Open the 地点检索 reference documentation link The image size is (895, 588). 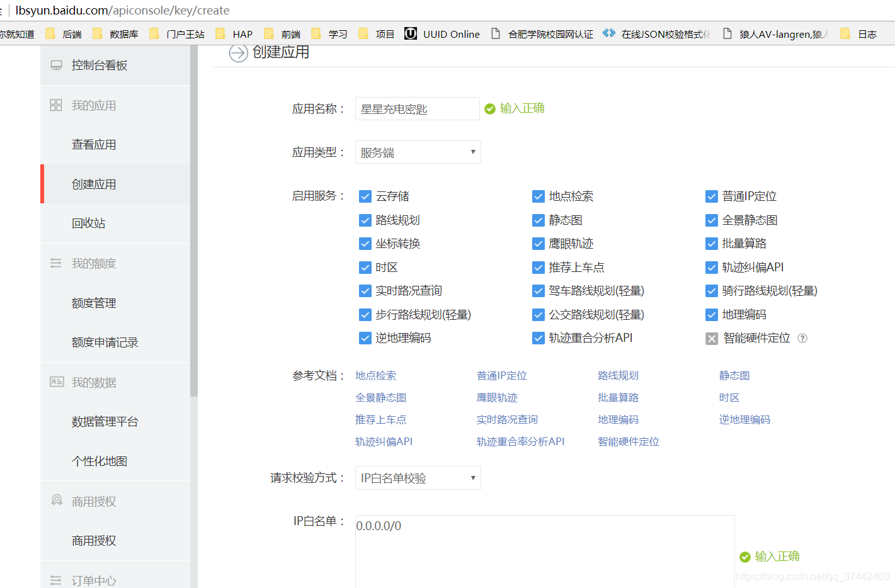point(375,375)
